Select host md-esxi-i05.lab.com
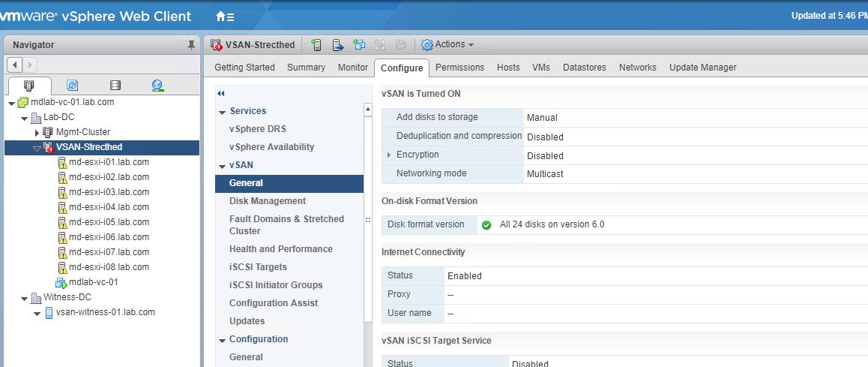Image resolution: width=868 pixels, height=367 pixels. [109, 221]
